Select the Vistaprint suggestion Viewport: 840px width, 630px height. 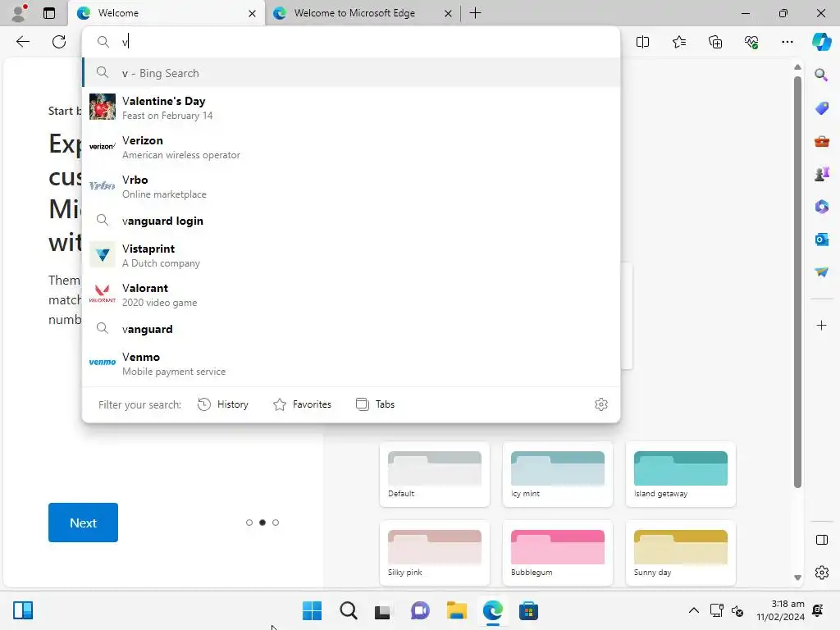click(351, 256)
